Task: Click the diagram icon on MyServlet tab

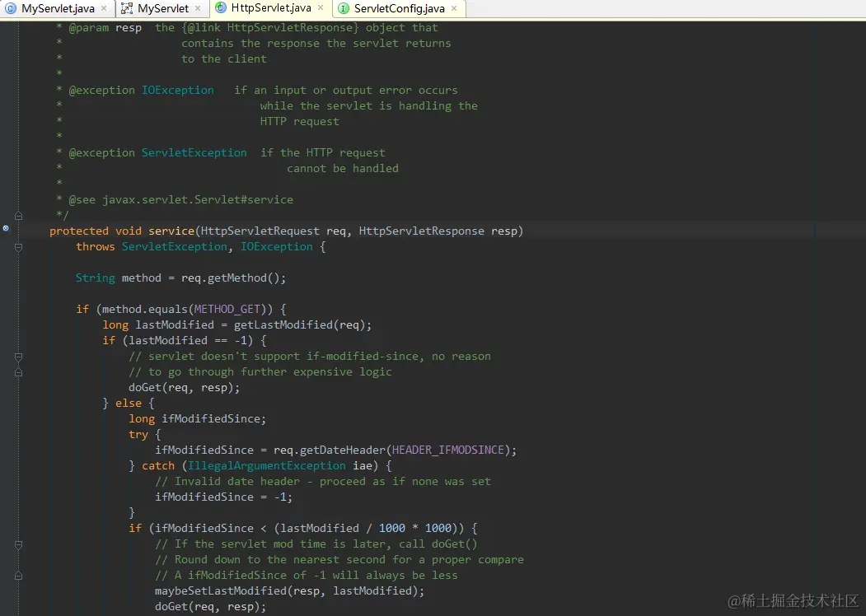Action: (126, 8)
